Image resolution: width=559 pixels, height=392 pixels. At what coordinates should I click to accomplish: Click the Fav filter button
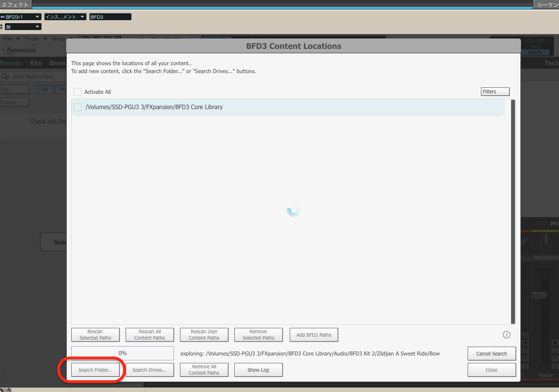[14, 89]
